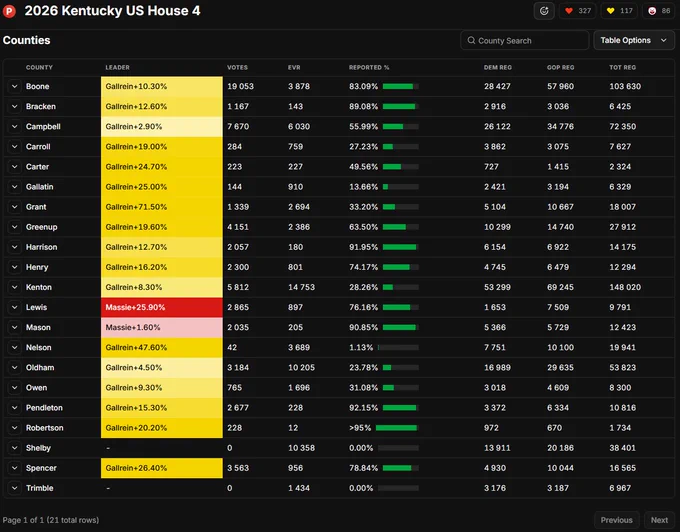Expand the Robertson county row
The height and width of the screenshot is (532, 680).
tap(14, 428)
